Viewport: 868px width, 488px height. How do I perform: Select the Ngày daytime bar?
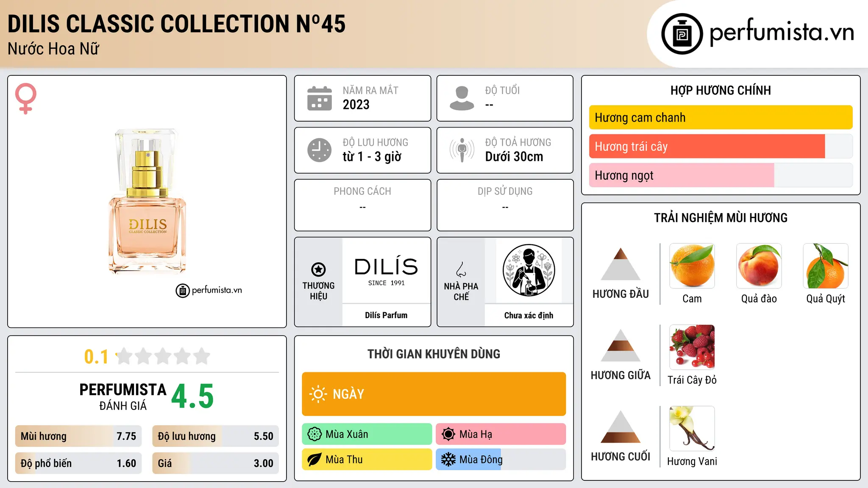tap(434, 394)
